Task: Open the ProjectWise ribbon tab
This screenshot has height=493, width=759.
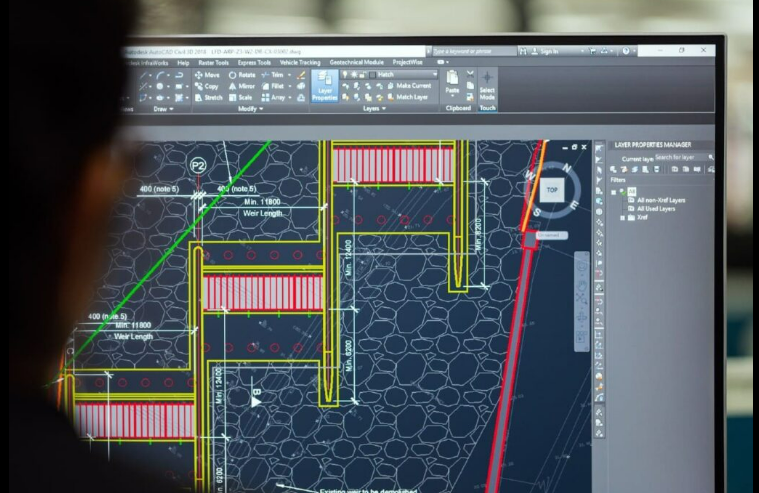Action: coord(408,62)
